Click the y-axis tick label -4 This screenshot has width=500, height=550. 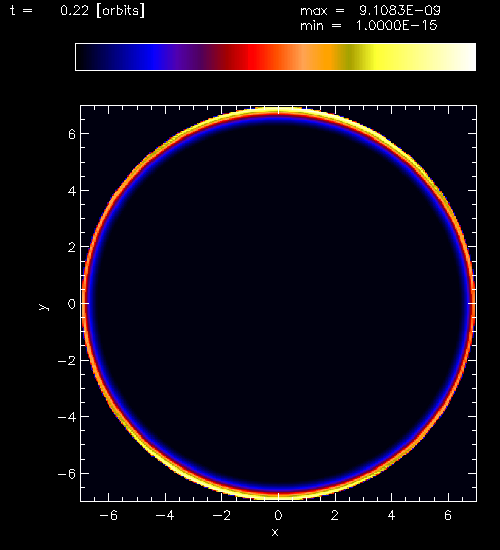tap(67, 417)
